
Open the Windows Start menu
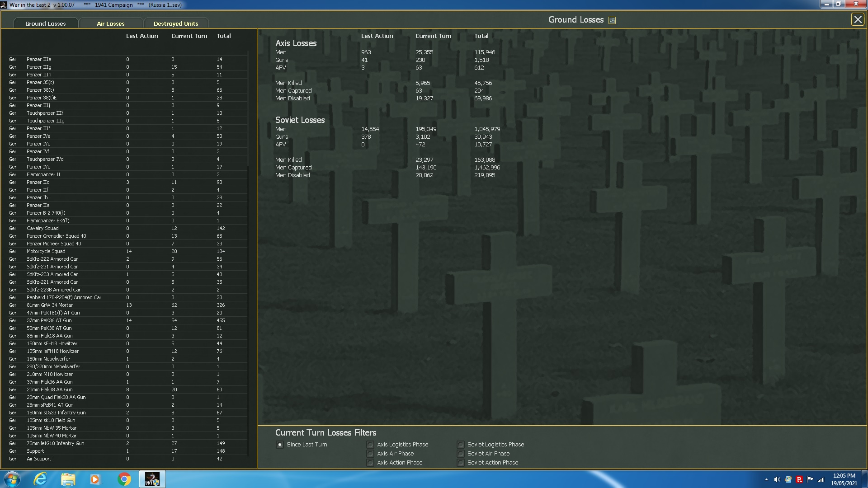[12, 479]
